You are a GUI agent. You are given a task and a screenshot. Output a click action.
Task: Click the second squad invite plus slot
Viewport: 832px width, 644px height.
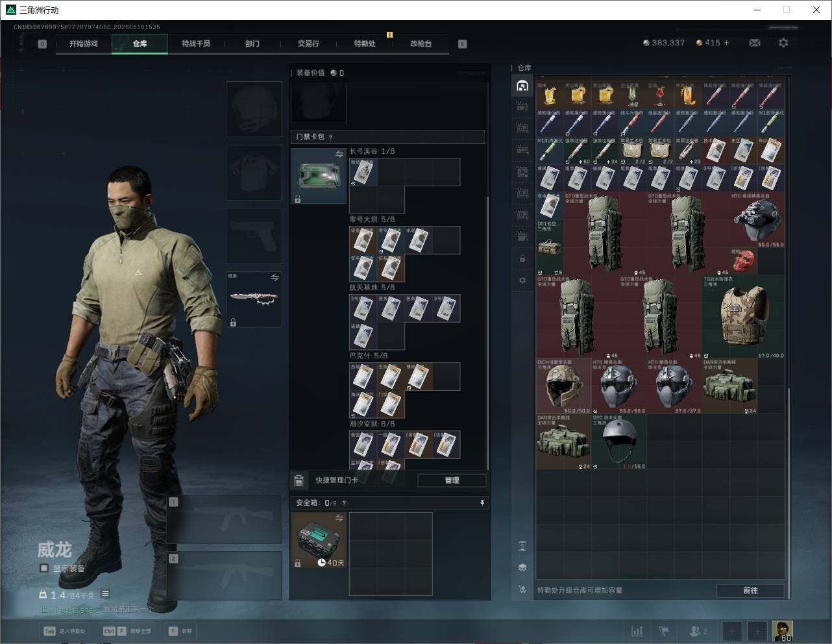coord(757,631)
